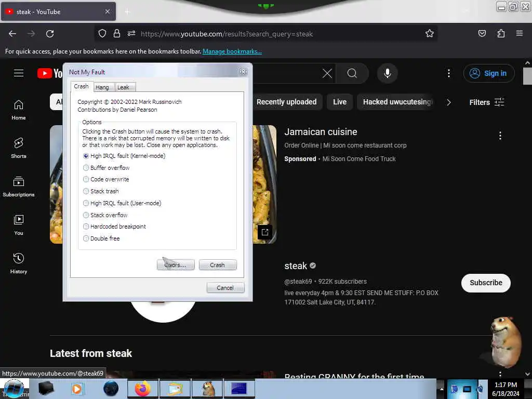Click the page vertical scrollbar thumb
Viewport: 532px width, 399px height.
(527, 76)
